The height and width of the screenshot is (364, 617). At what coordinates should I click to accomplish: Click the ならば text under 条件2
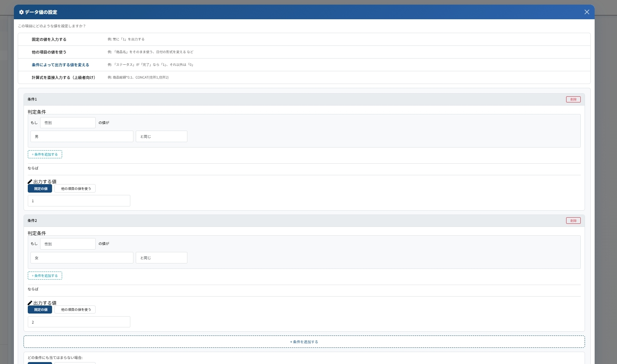point(33,289)
